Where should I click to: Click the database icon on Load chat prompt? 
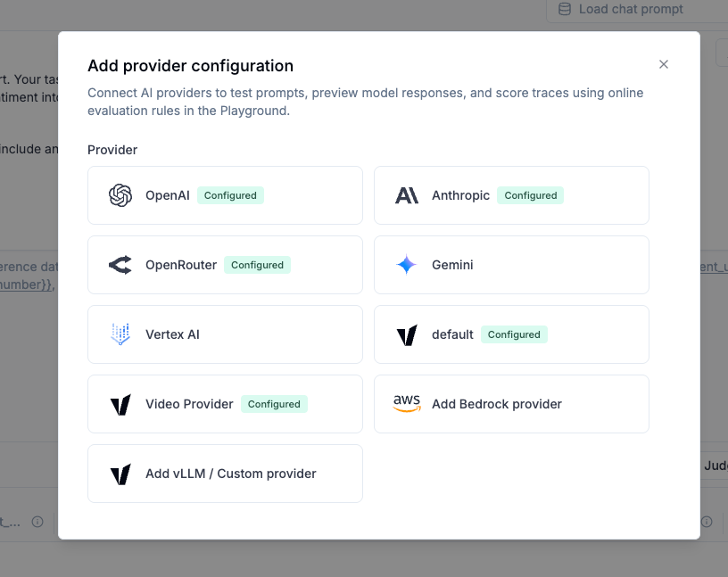564,9
